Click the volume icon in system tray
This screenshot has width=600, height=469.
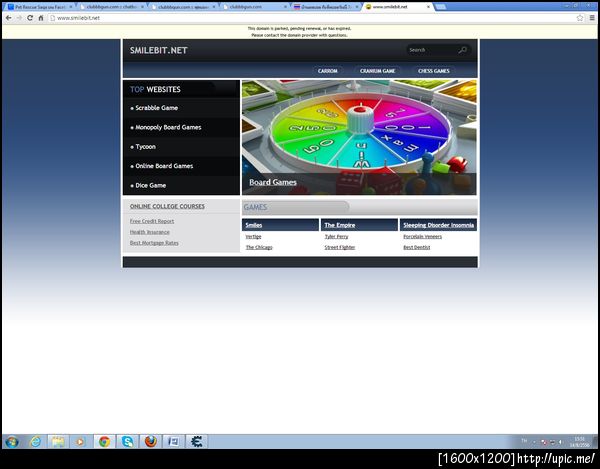point(561,442)
